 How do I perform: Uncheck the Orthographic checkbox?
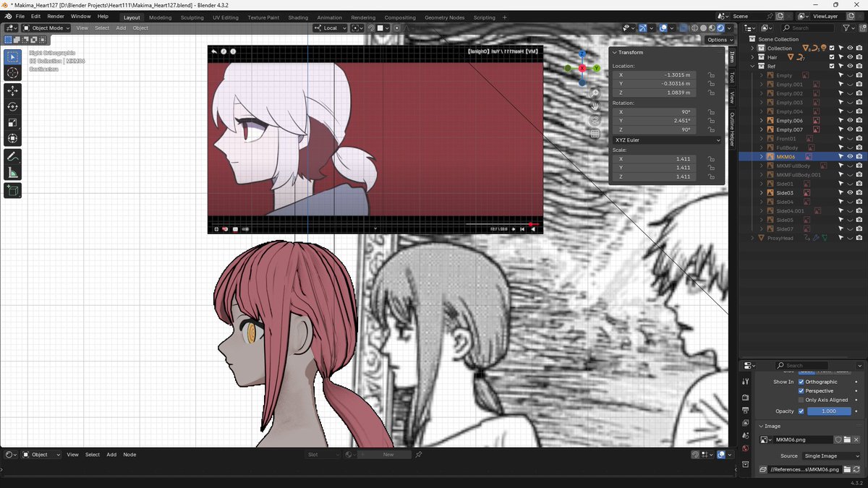tap(803, 381)
